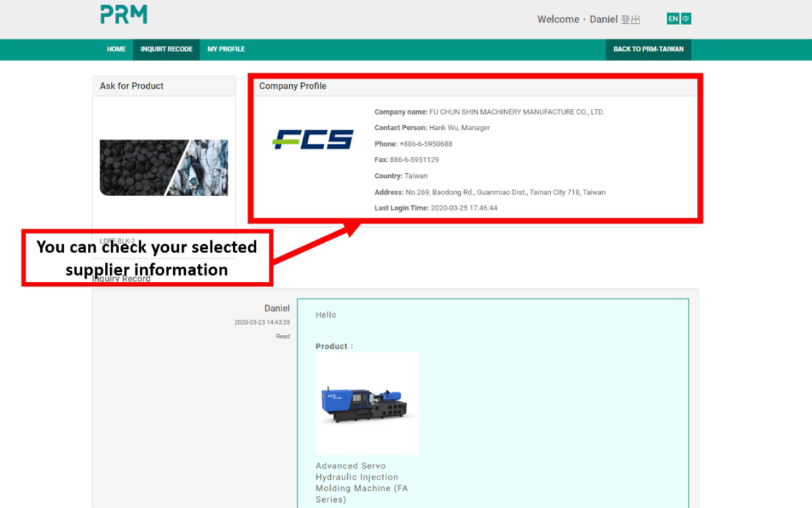
Task: Click the Read status label
Action: [x=283, y=336]
